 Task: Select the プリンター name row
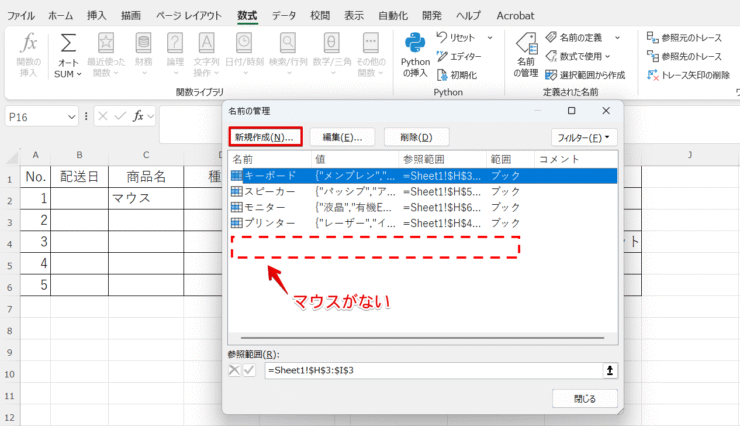click(423, 223)
